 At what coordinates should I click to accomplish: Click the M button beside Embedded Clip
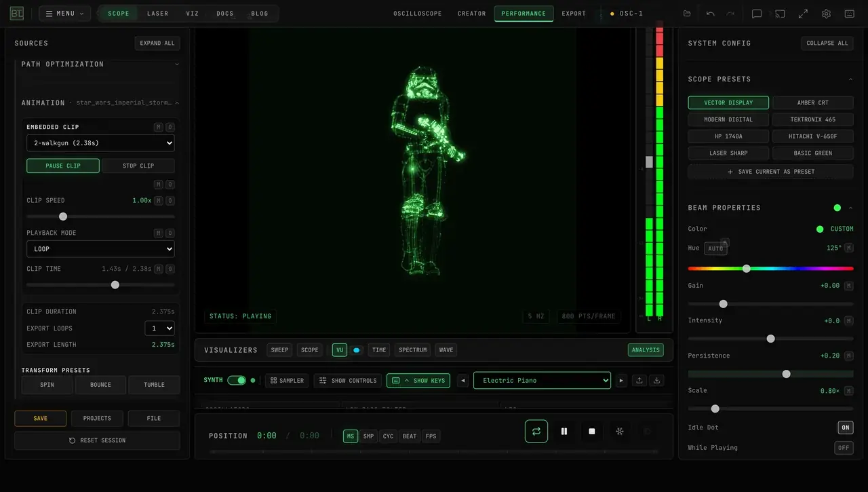[158, 127]
